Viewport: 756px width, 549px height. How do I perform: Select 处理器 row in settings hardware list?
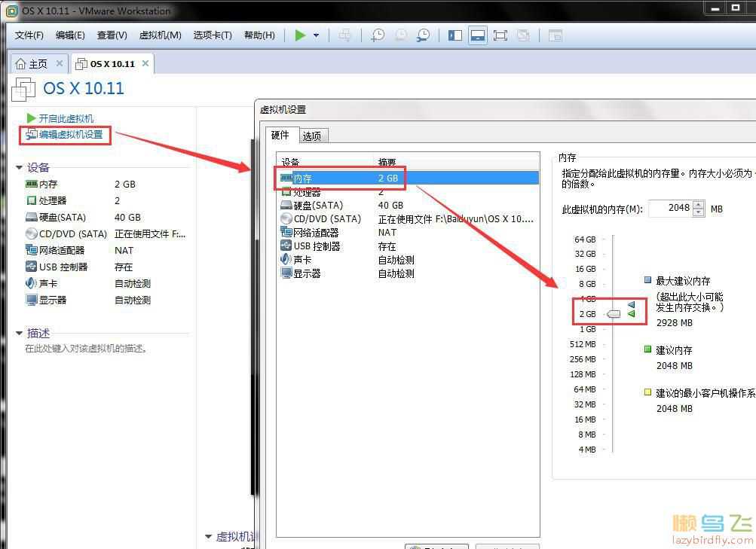(409, 192)
